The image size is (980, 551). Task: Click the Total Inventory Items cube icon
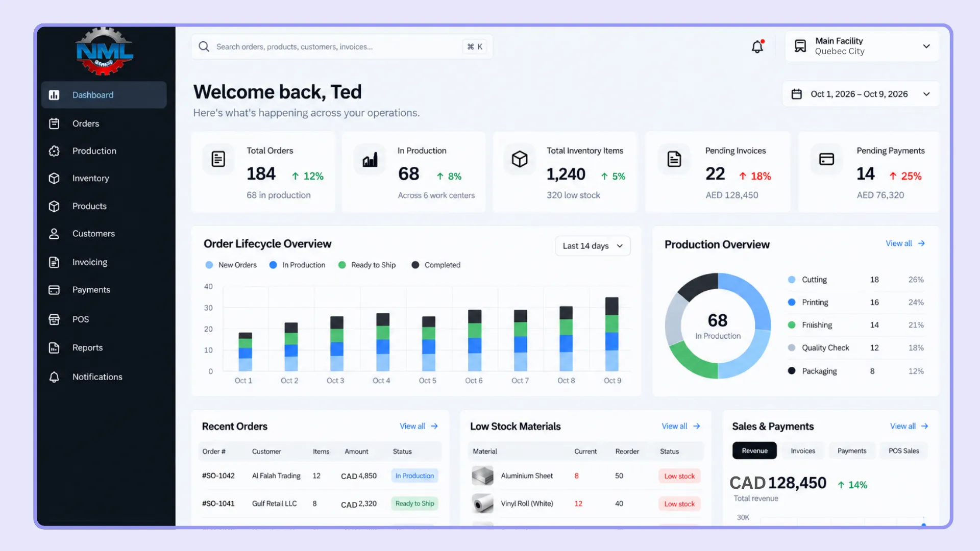(520, 159)
